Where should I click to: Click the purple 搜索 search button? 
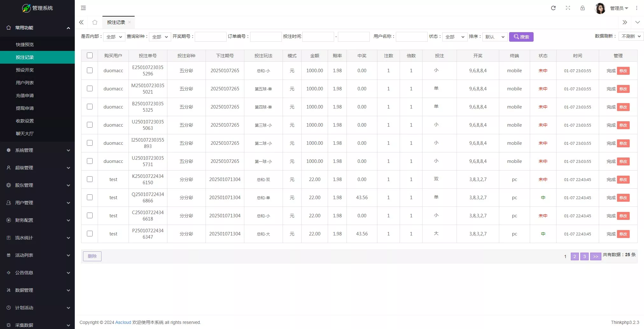point(521,37)
